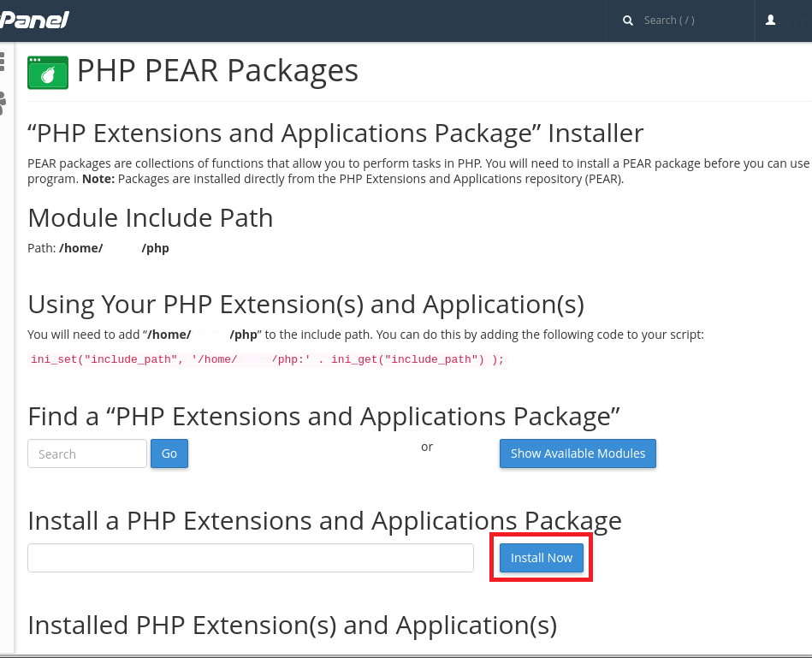Open the user account icon menu

pos(771,21)
